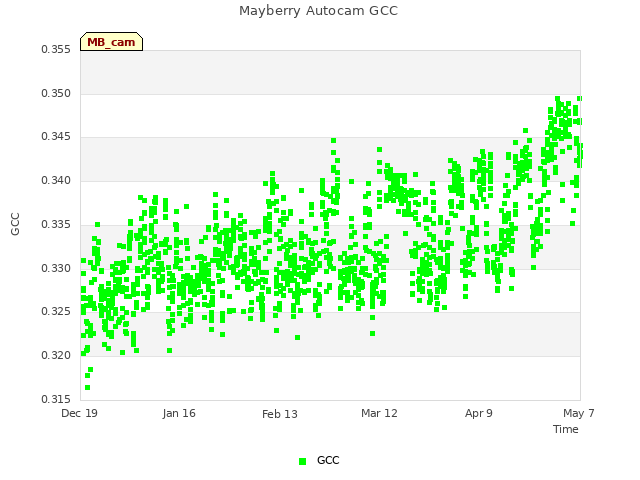Click the Feb 13 x-axis label

pyautogui.click(x=280, y=414)
